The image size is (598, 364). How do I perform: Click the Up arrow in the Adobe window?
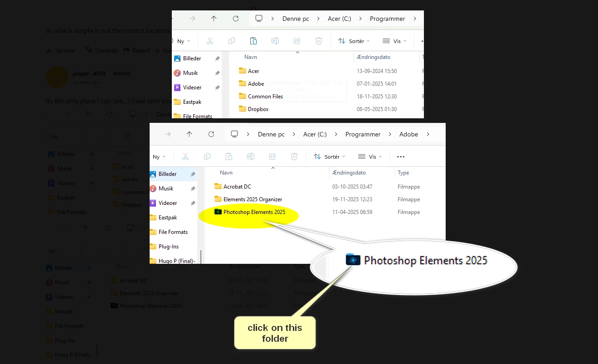point(190,134)
